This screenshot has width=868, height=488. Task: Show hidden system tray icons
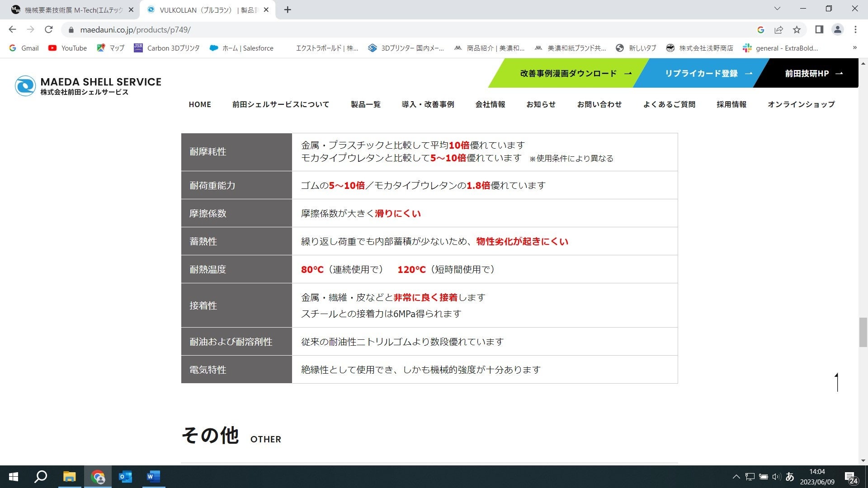(x=736, y=477)
